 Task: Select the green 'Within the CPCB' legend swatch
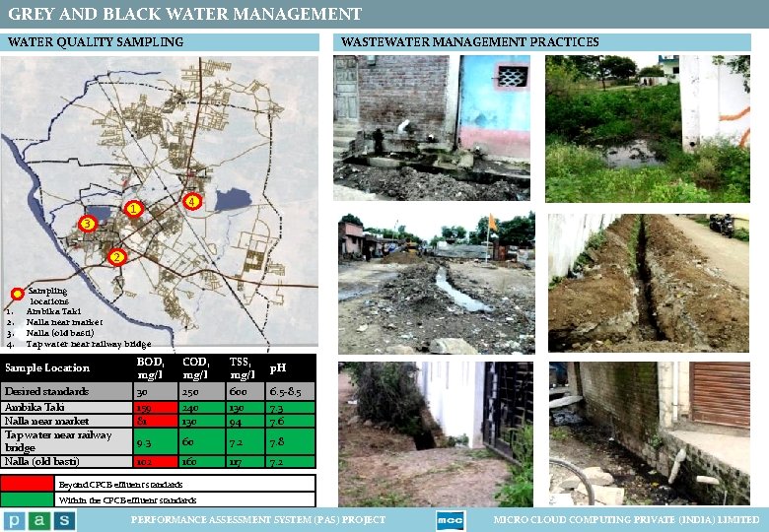pos(27,499)
